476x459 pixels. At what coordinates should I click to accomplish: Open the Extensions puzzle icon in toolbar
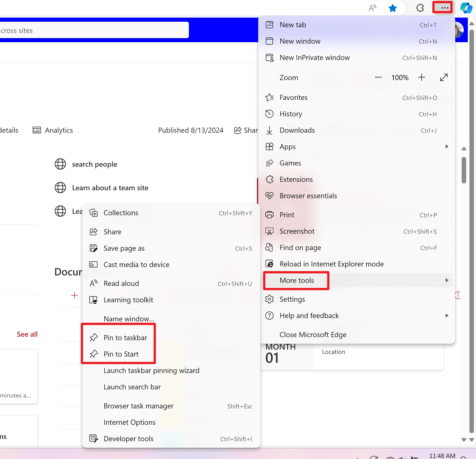420,8
